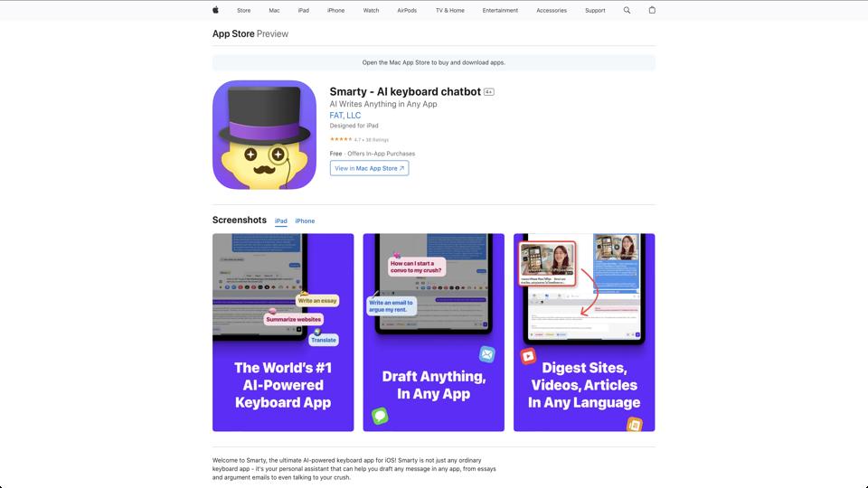Open the TV & Home menu
Viewport: 868px width, 488px height.
[x=450, y=11]
